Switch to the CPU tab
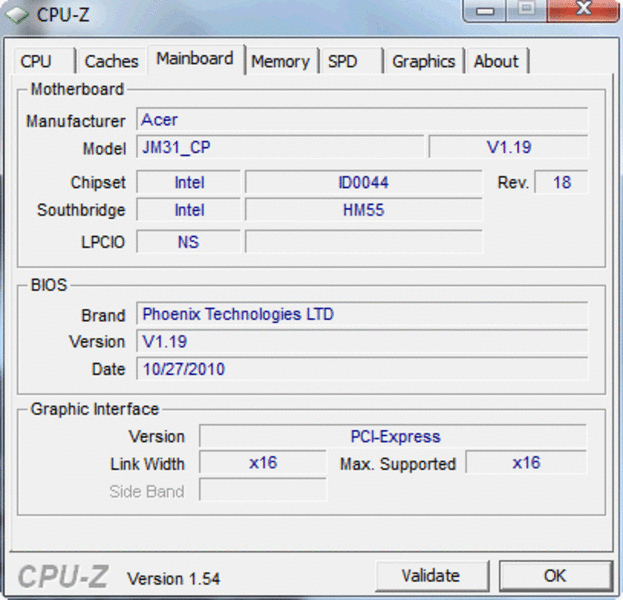 tap(44, 61)
